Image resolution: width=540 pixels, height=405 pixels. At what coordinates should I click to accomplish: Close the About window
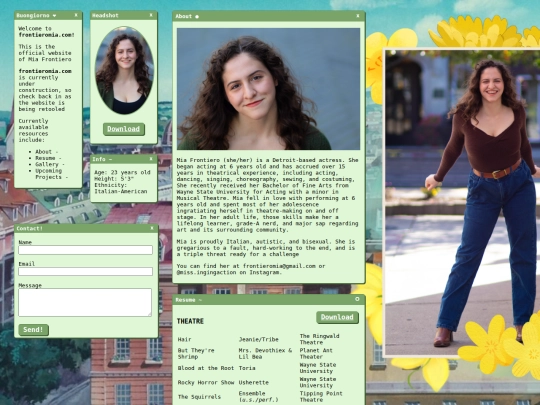point(358,16)
